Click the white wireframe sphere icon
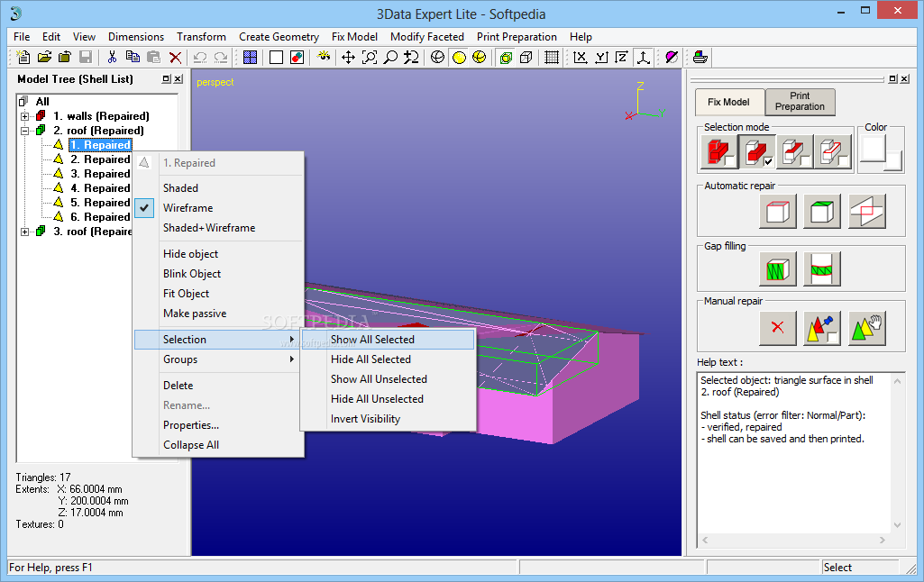The height and width of the screenshot is (582, 924). click(x=437, y=57)
